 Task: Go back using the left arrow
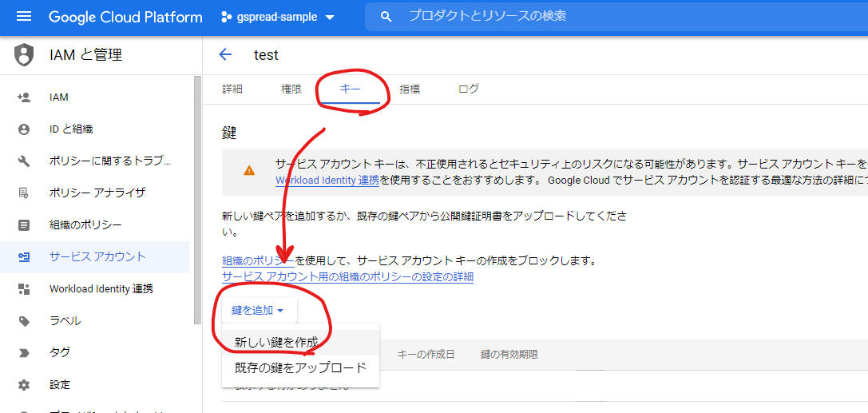225,54
